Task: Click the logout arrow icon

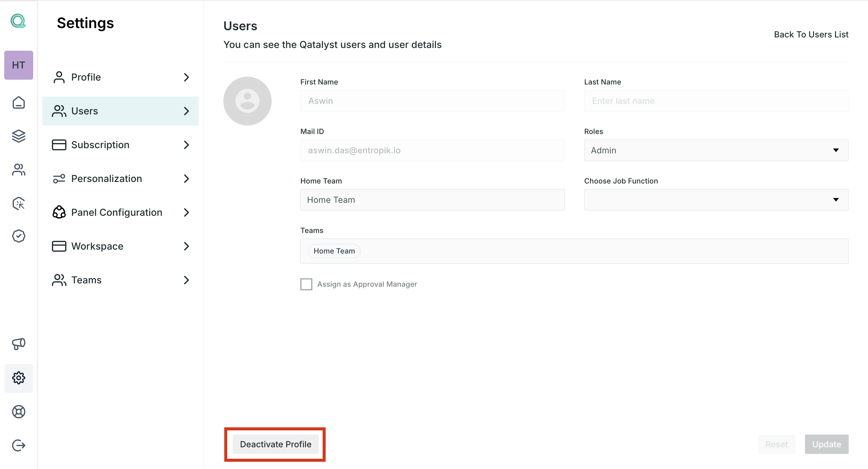Action: (18, 445)
